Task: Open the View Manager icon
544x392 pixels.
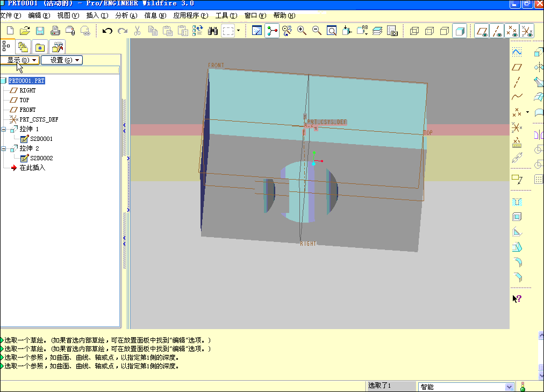Action: pos(392,31)
